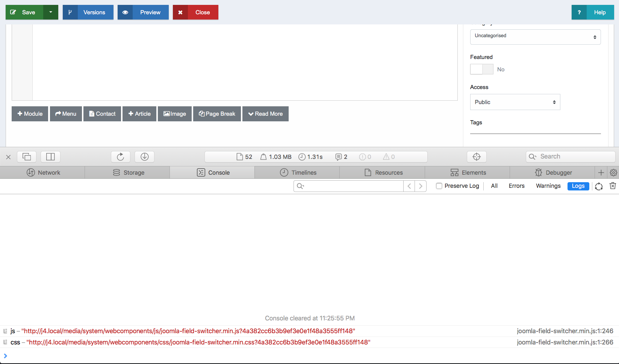Filter console to Warnings only

(548, 186)
